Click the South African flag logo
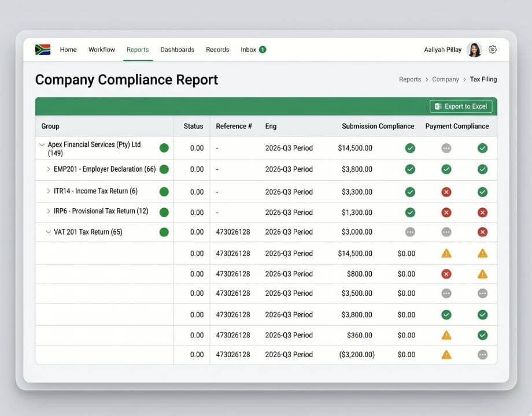 [43, 50]
